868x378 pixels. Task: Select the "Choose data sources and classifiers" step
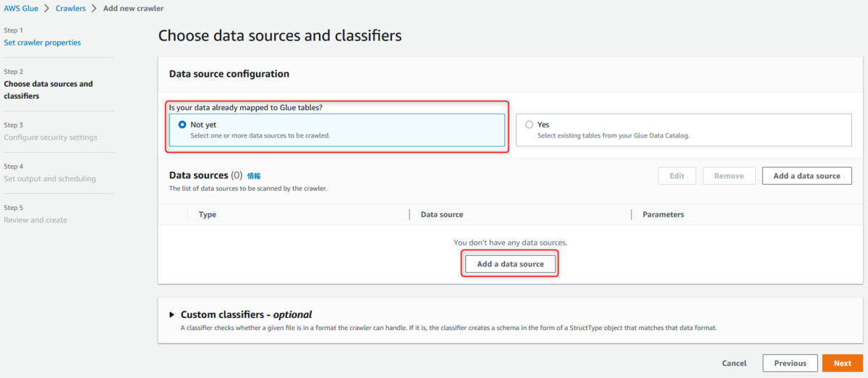tap(48, 90)
